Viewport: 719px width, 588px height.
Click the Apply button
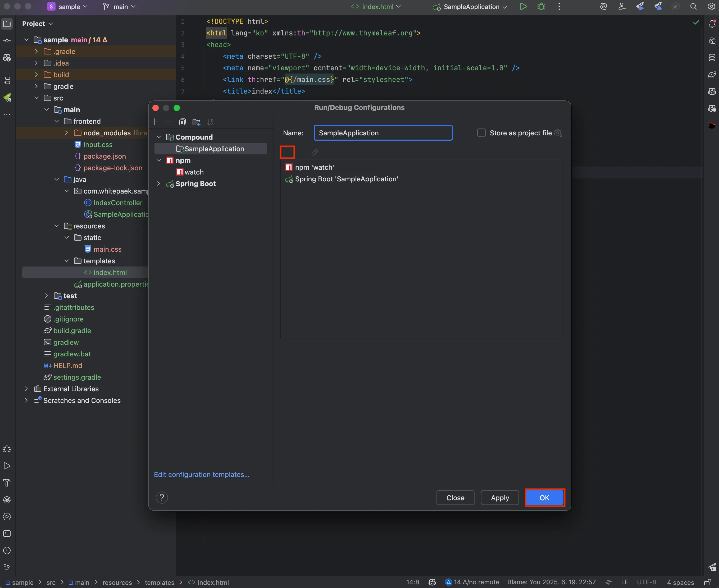[x=500, y=498]
